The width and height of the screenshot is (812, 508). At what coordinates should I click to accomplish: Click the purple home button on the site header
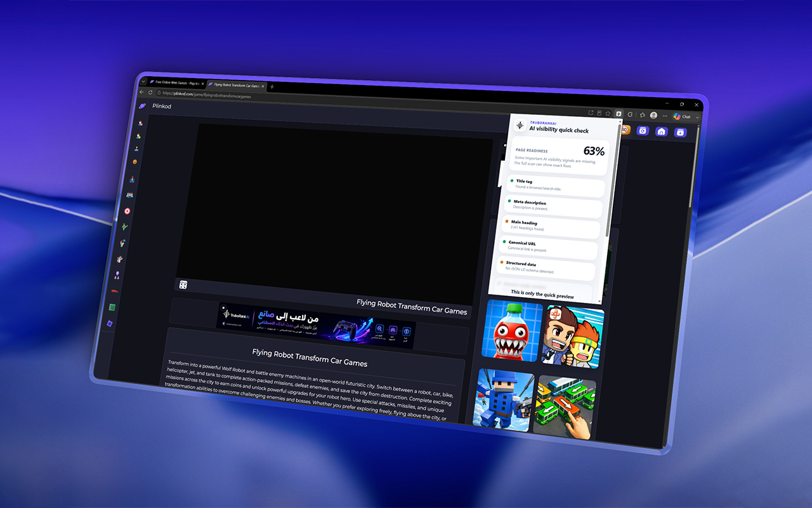tap(662, 131)
